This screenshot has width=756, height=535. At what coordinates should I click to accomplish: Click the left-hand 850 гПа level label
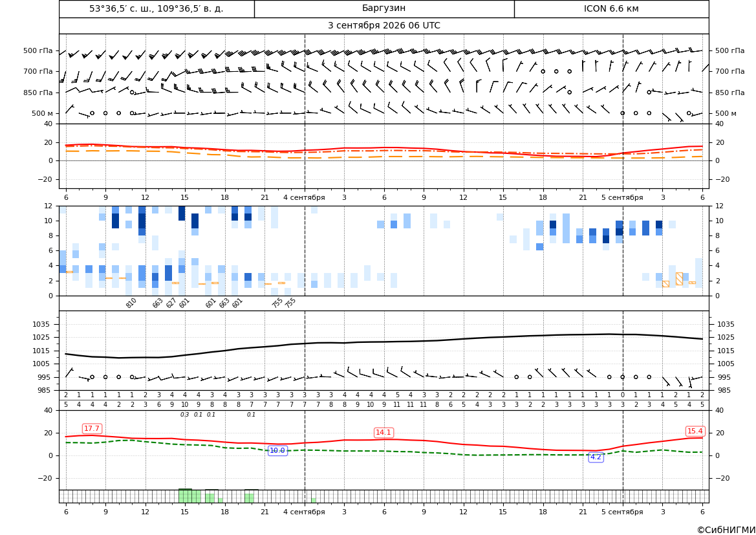38,93
